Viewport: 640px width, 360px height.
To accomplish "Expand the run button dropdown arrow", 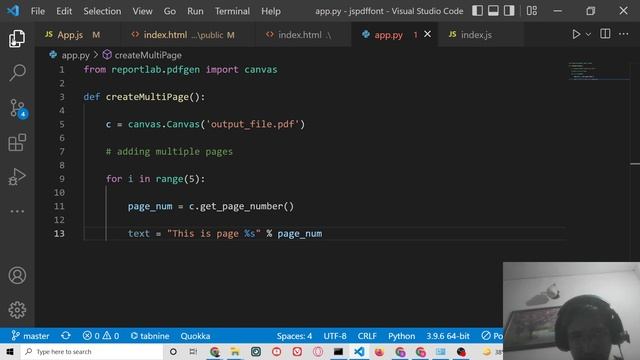I will 588,35.
